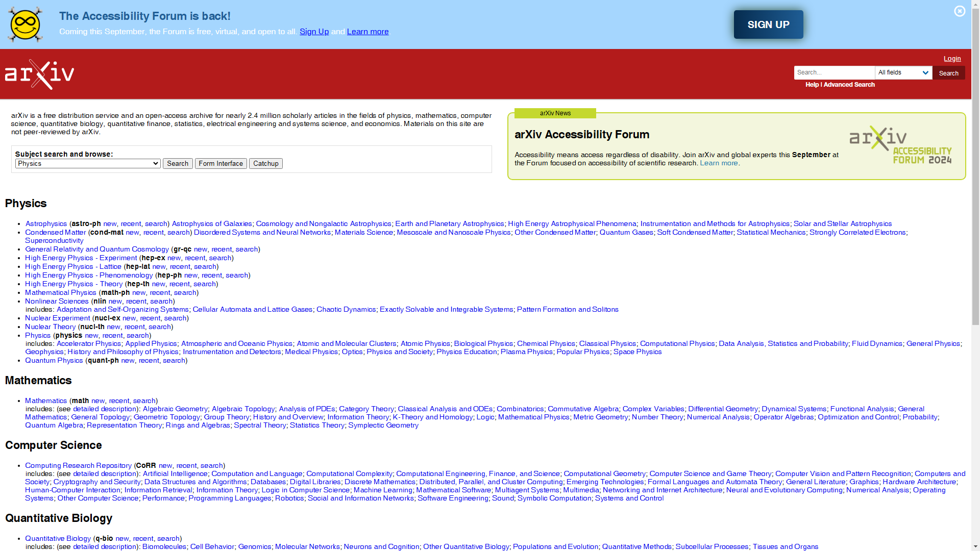Open Number Theory subcategory

(x=657, y=417)
